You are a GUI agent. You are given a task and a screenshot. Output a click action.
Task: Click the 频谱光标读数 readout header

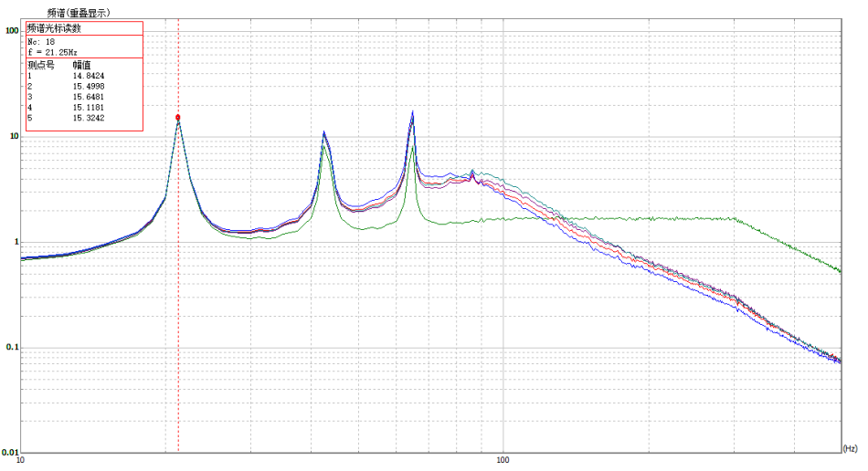[59, 28]
